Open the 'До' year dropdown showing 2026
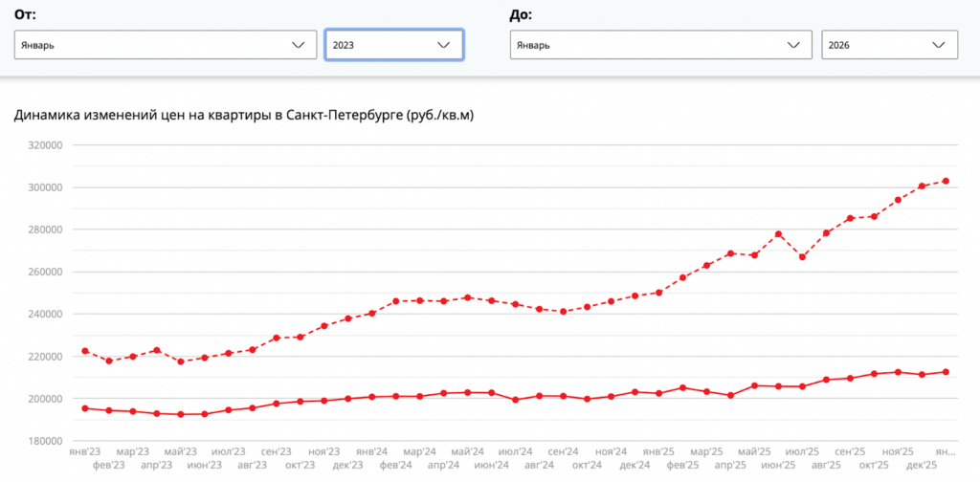The width and height of the screenshot is (980, 482). 889,45
